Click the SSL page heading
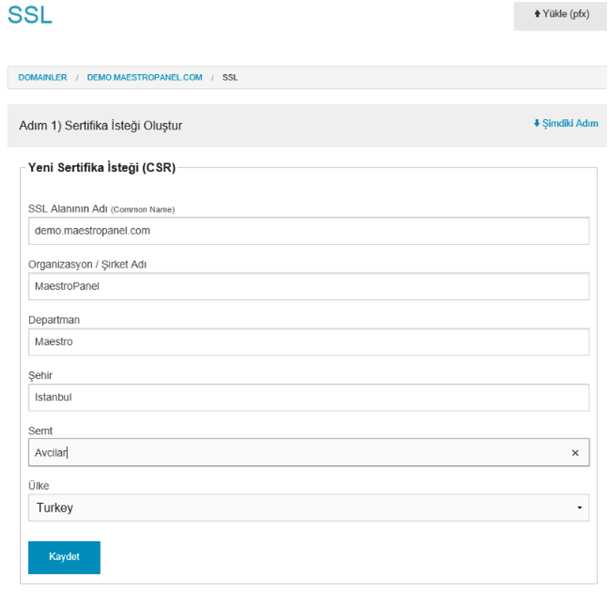This screenshot has width=609, height=592. pos(30,15)
